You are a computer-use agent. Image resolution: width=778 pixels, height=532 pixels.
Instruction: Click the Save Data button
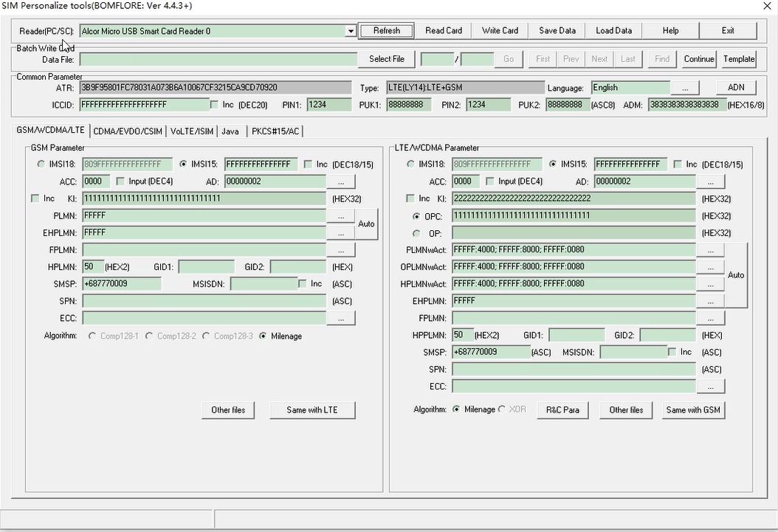(557, 31)
